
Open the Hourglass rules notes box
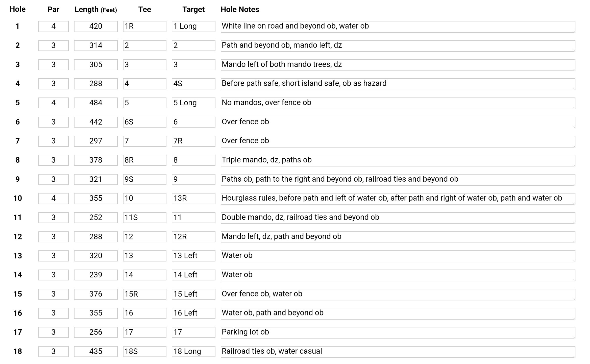[398, 198]
